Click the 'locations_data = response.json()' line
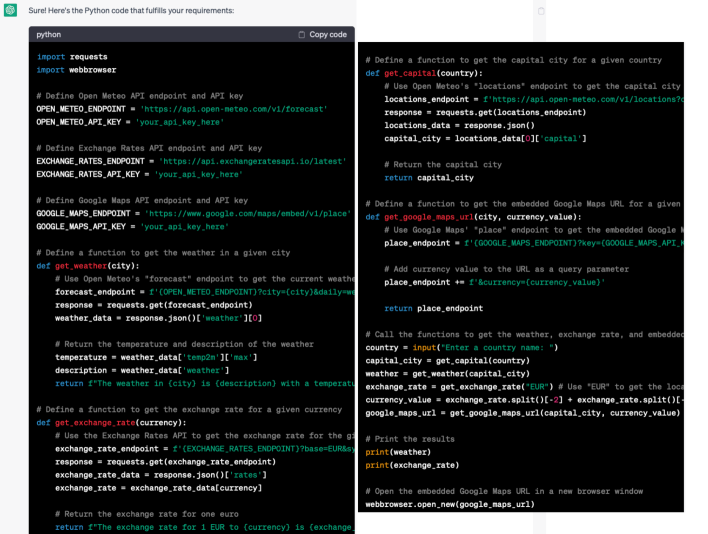Image resolution: width=708 pixels, height=534 pixels. coord(459,125)
